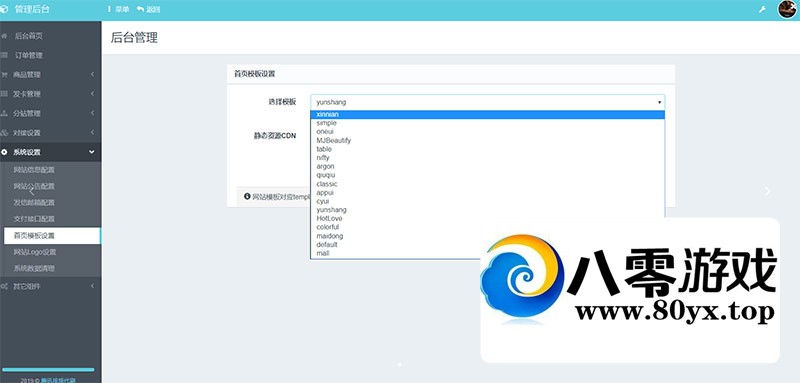Click the home icon beside 后台首页
The width and height of the screenshot is (800, 383).
click(5, 36)
